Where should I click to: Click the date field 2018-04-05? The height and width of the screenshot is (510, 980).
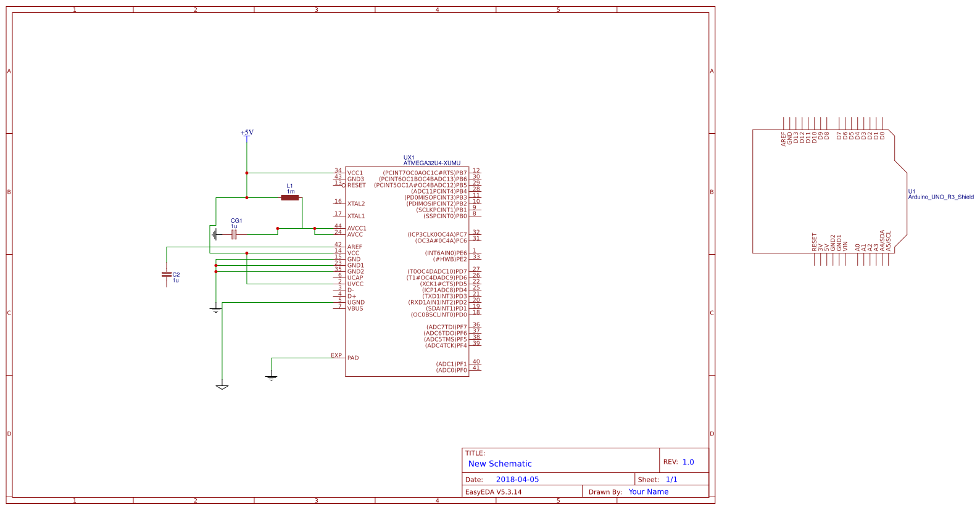coord(517,479)
